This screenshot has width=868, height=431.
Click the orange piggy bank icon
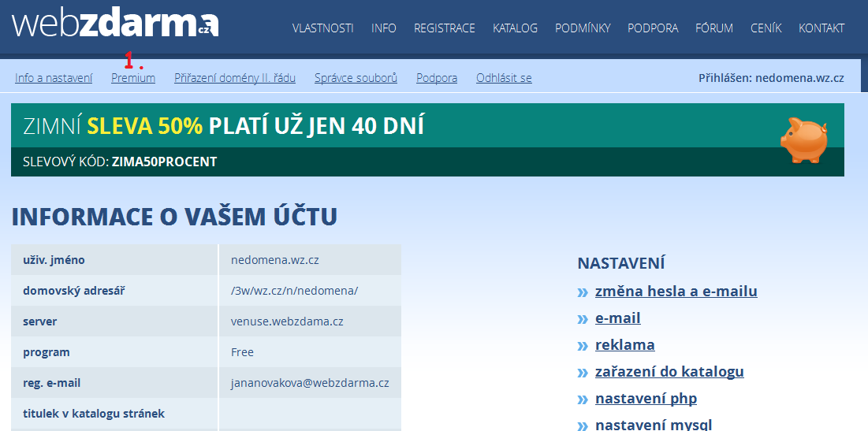804,140
